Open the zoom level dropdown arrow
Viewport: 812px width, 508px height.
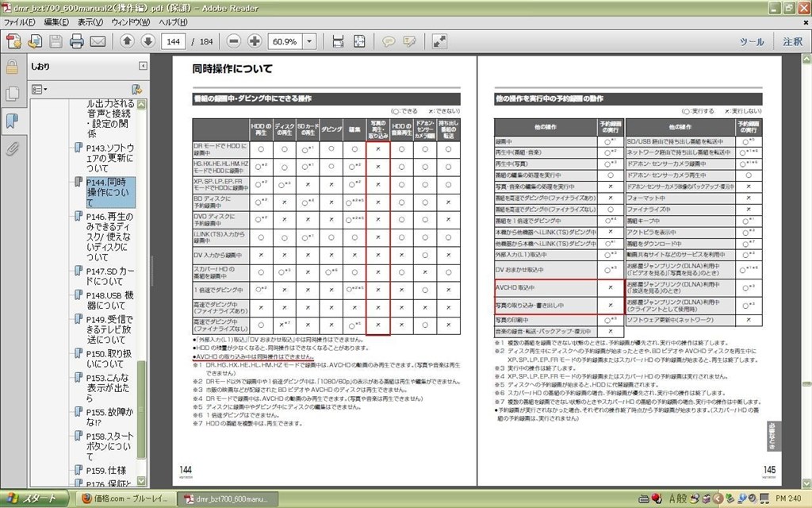(309, 41)
